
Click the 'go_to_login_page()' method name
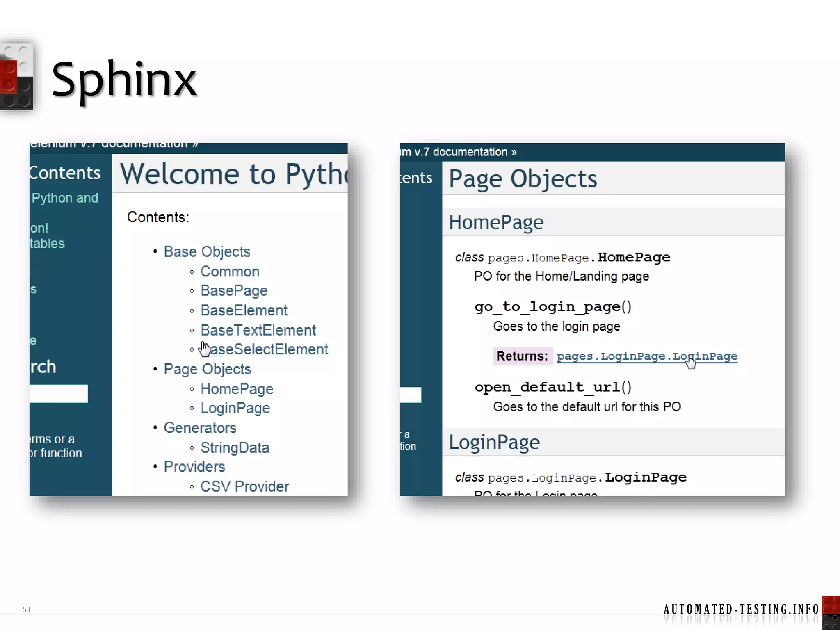pyautogui.click(x=553, y=307)
